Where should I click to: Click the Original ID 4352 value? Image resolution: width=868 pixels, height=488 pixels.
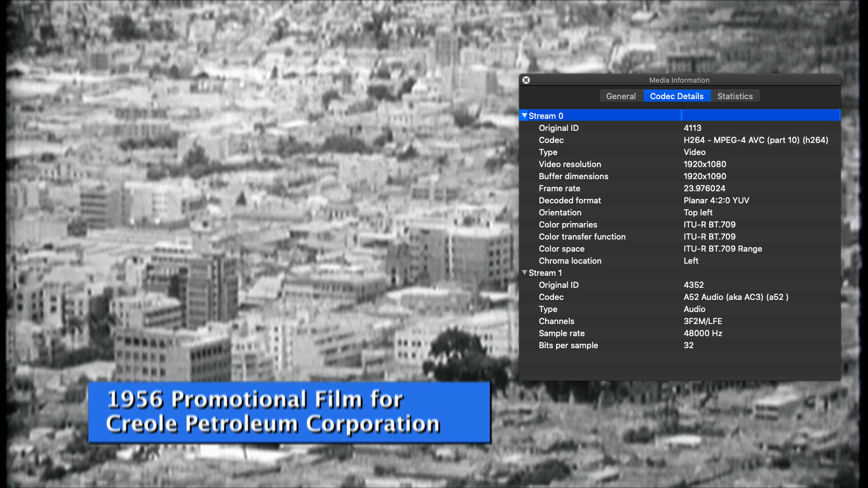tap(694, 285)
